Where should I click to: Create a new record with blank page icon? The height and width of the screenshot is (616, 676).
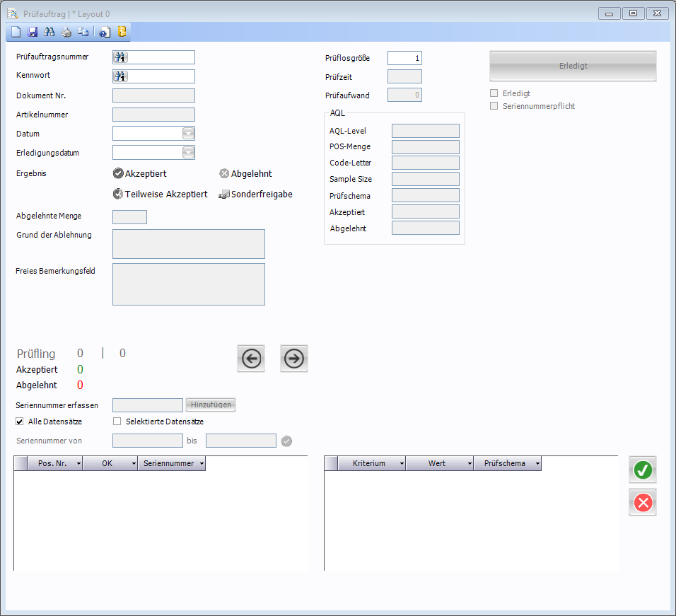click(x=16, y=32)
